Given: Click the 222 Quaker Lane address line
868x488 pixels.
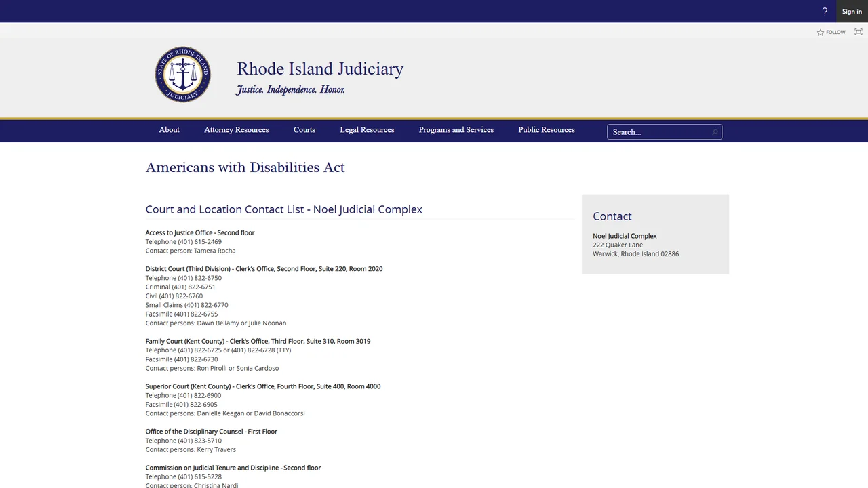Looking at the screenshot, I should point(618,245).
